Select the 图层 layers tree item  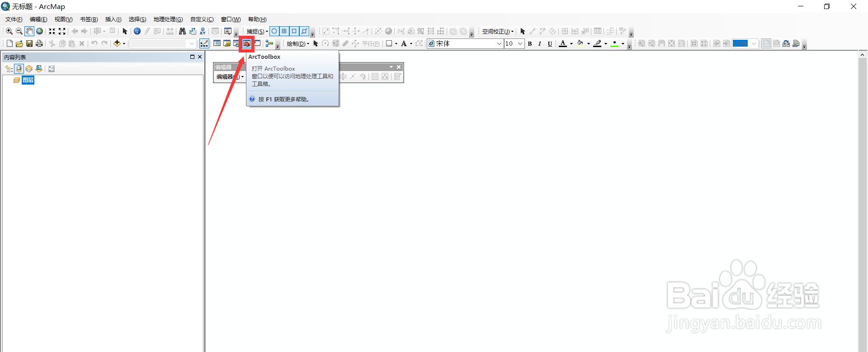pyautogui.click(x=28, y=80)
